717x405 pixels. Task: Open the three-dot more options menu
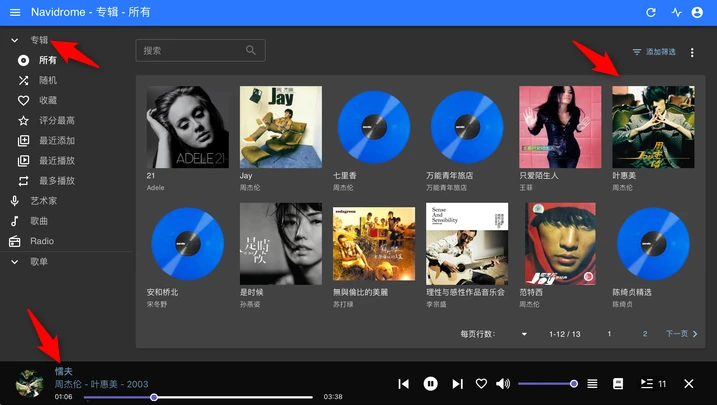coord(692,53)
